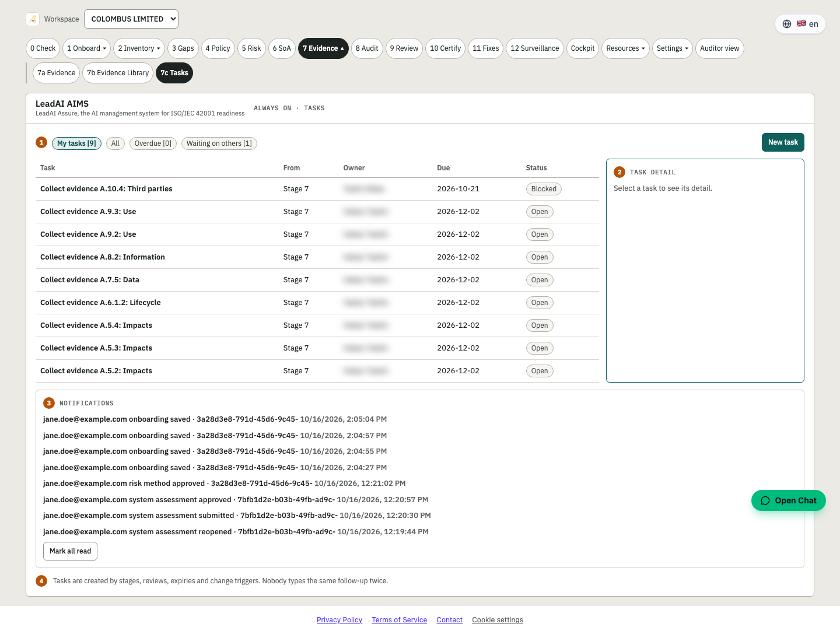The image size is (840, 634).
Task: Open the 5 Risk stage
Action: [251, 48]
